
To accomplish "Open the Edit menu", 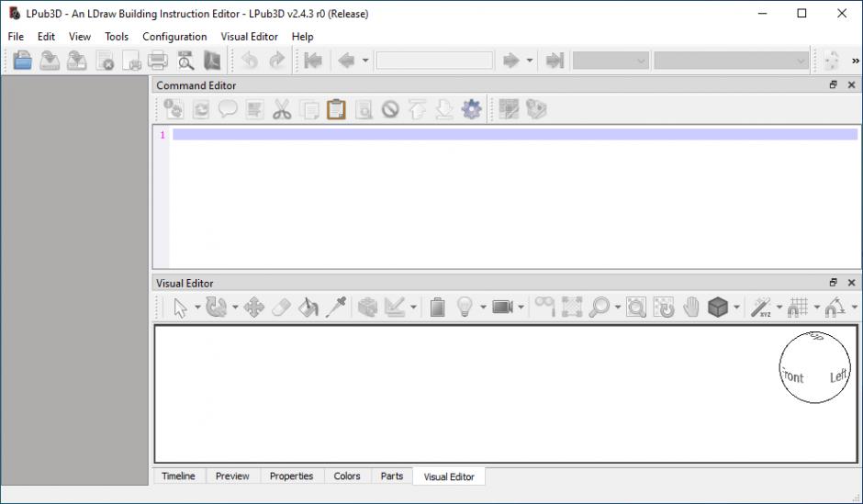I will [x=46, y=37].
